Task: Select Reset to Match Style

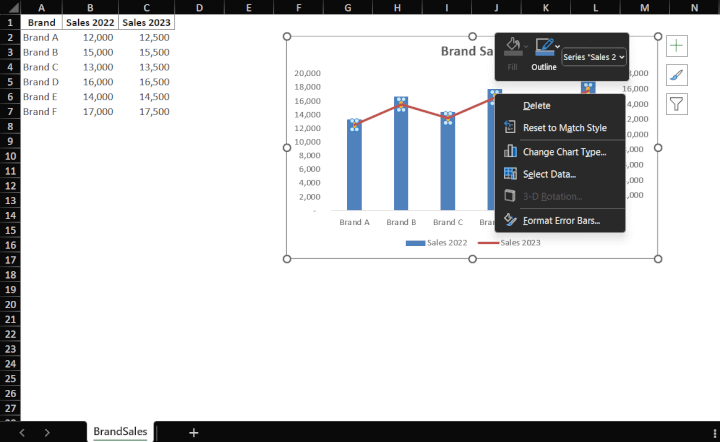Action: tap(564, 128)
